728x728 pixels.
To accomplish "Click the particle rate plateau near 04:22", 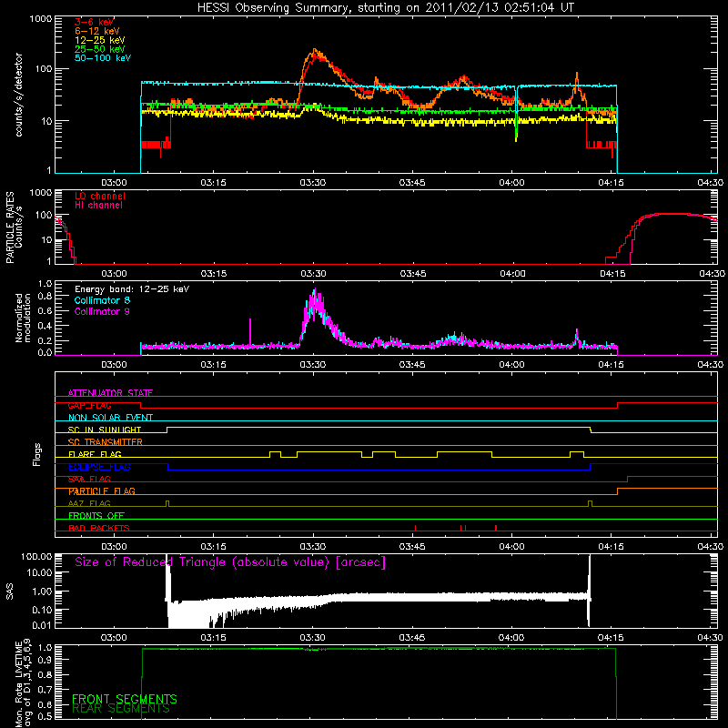I will point(671,214).
